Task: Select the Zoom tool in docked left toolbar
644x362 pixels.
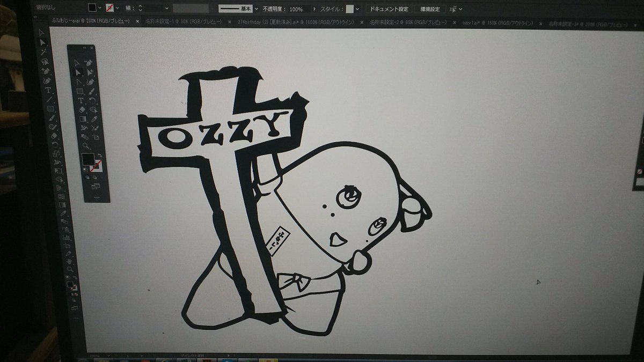Action: tap(70, 269)
